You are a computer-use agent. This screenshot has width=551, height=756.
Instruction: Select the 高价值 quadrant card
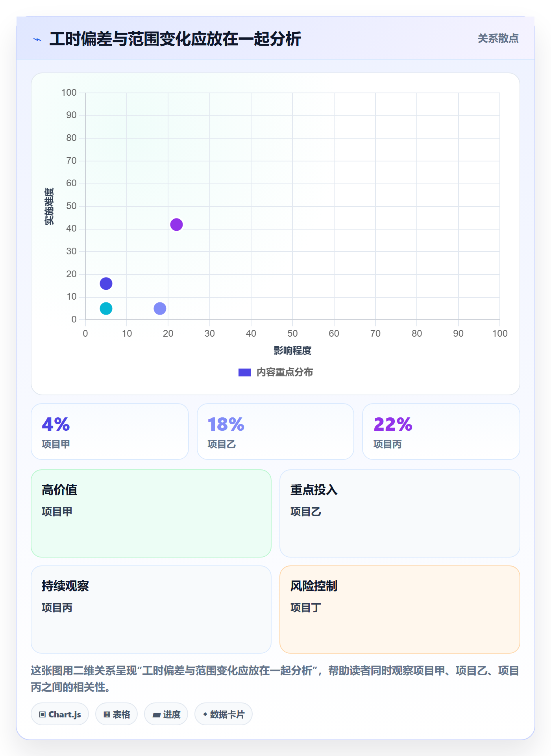[x=151, y=513]
